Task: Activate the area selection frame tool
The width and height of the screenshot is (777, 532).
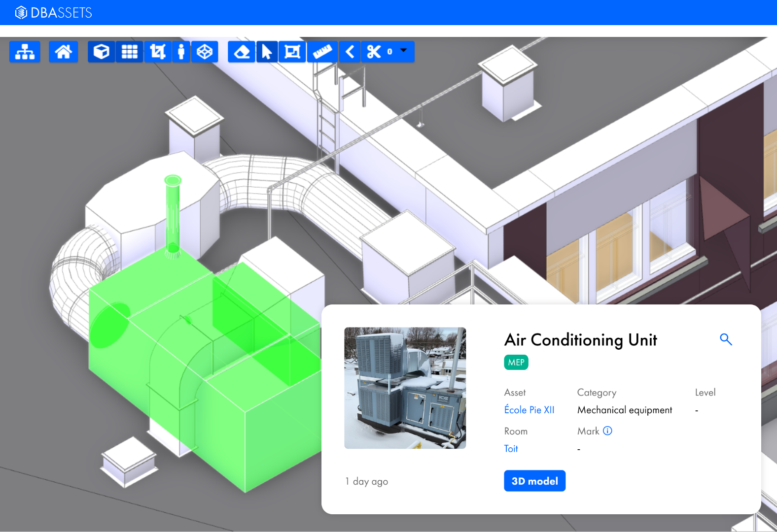Action: (292, 52)
